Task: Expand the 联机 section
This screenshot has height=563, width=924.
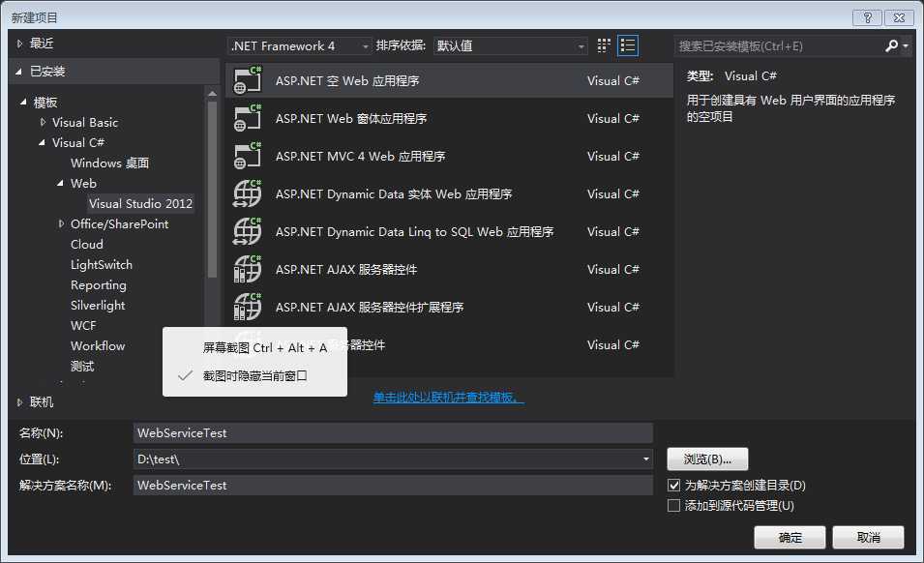Action: (x=19, y=402)
